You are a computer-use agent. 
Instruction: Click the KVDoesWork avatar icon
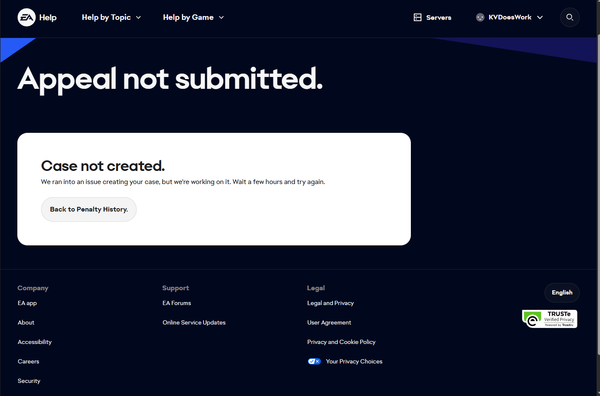[x=480, y=17]
